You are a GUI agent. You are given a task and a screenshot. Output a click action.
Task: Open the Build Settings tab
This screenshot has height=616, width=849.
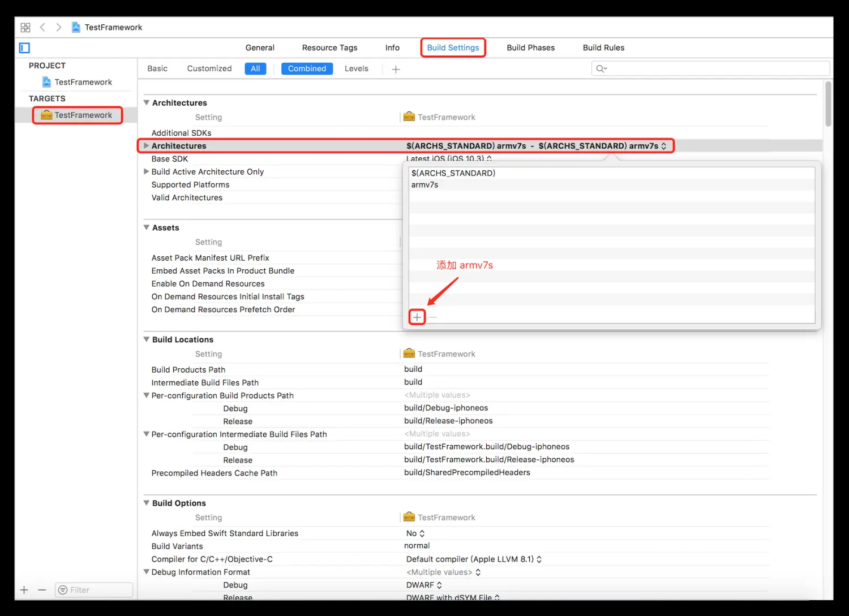(453, 48)
